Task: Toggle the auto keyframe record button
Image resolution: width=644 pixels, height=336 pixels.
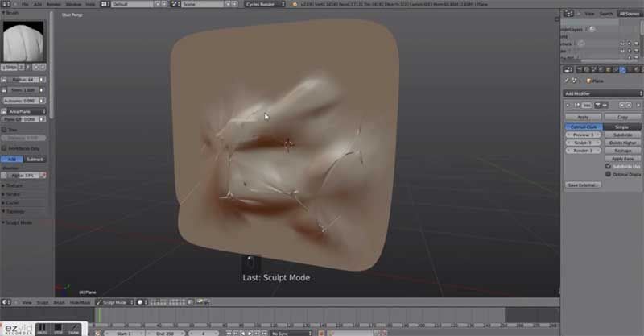Action: coord(321,333)
